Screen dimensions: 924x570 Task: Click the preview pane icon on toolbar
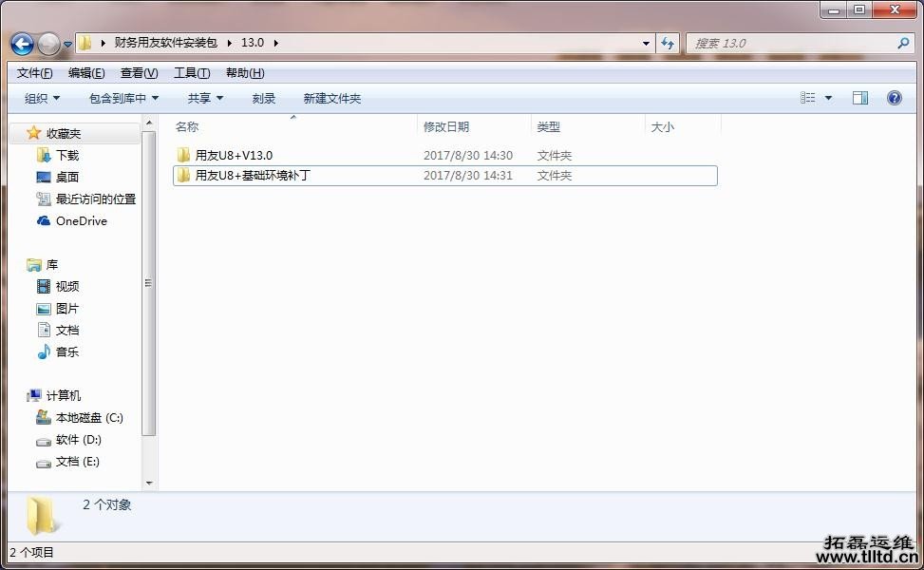coord(860,97)
